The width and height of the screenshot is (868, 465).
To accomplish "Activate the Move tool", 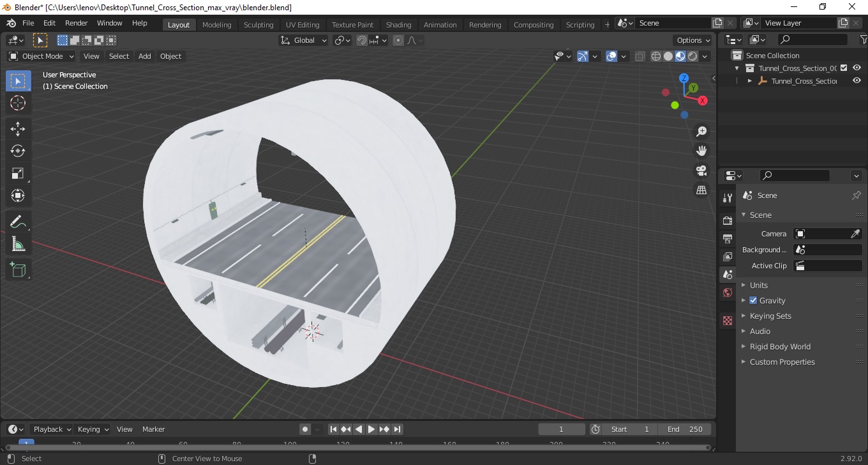I will pos(18,128).
